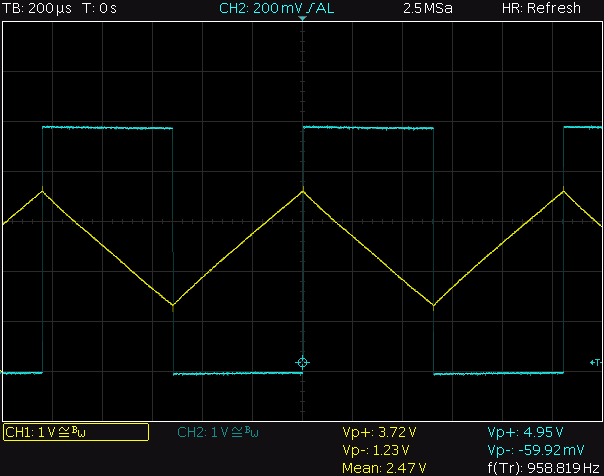Click the CH2 coupling symbol in channel label
This screenshot has height=476, width=604.
tap(236, 432)
